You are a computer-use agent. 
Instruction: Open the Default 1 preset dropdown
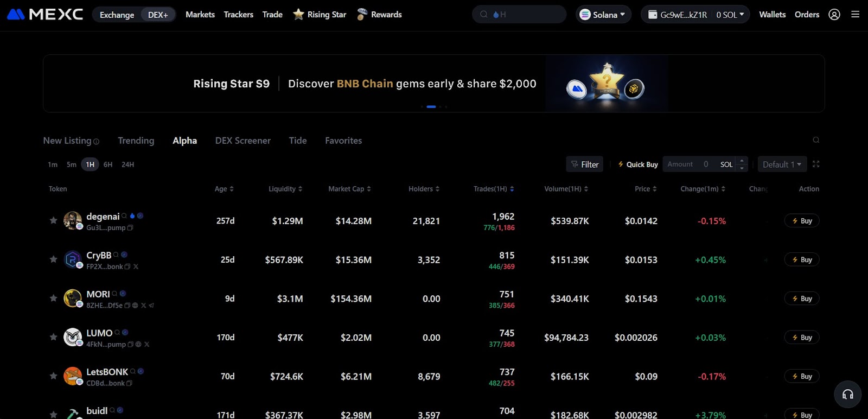[782, 164]
